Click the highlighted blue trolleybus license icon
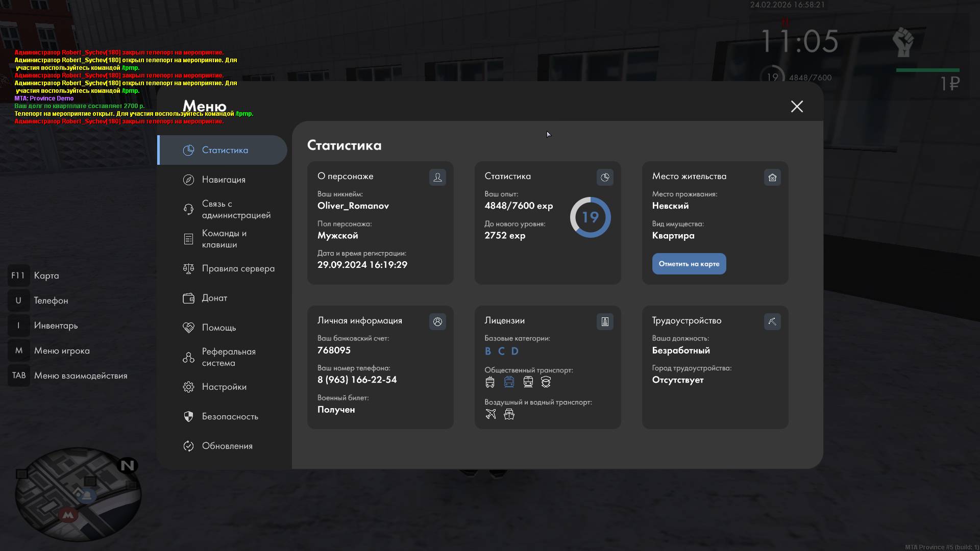The image size is (980, 551). coord(509,382)
